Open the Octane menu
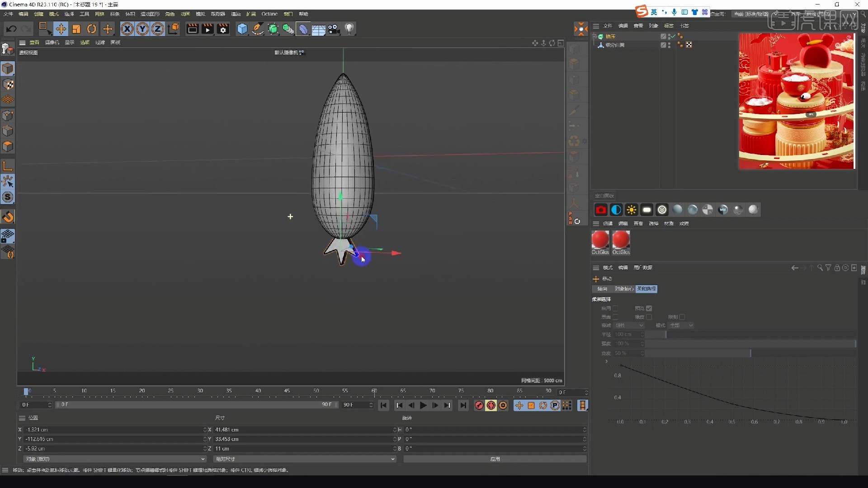Image resolution: width=868 pixels, height=488 pixels. [x=269, y=14]
